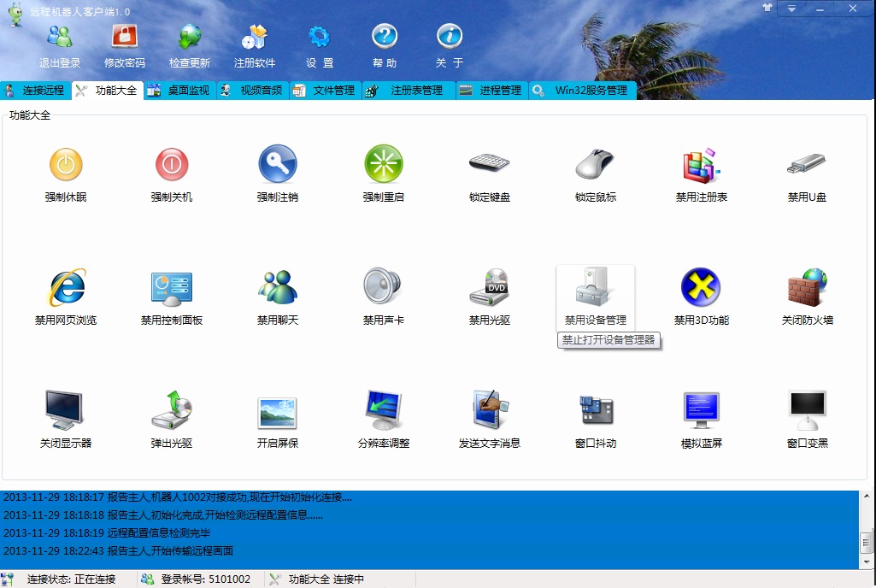Viewport: 876px width, 588px height.
Task: Switch to the 桌面监视 tab
Action: click(x=179, y=91)
